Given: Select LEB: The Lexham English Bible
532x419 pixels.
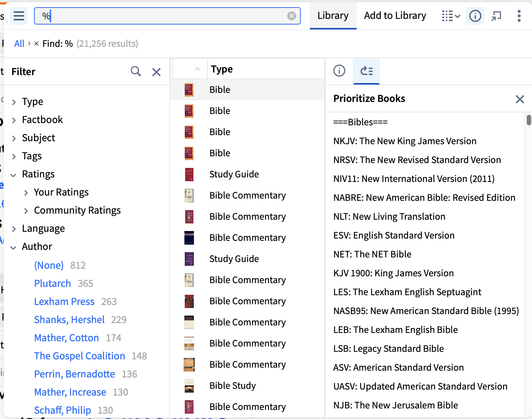Looking at the screenshot, I should click(396, 330).
